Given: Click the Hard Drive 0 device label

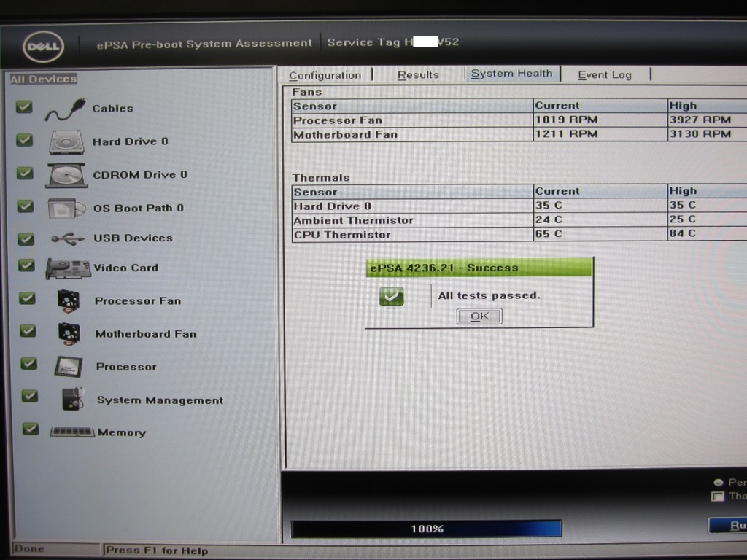Looking at the screenshot, I should pyautogui.click(x=130, y=141).
